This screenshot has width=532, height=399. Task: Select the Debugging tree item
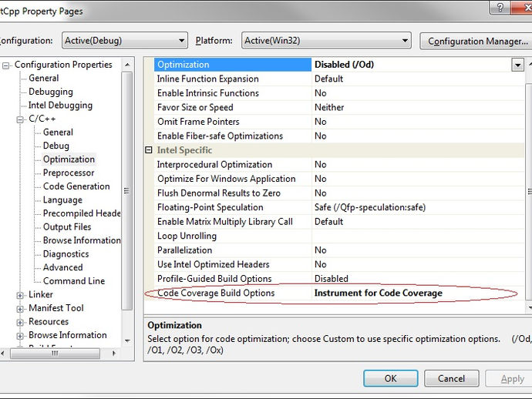coord(51,92)
